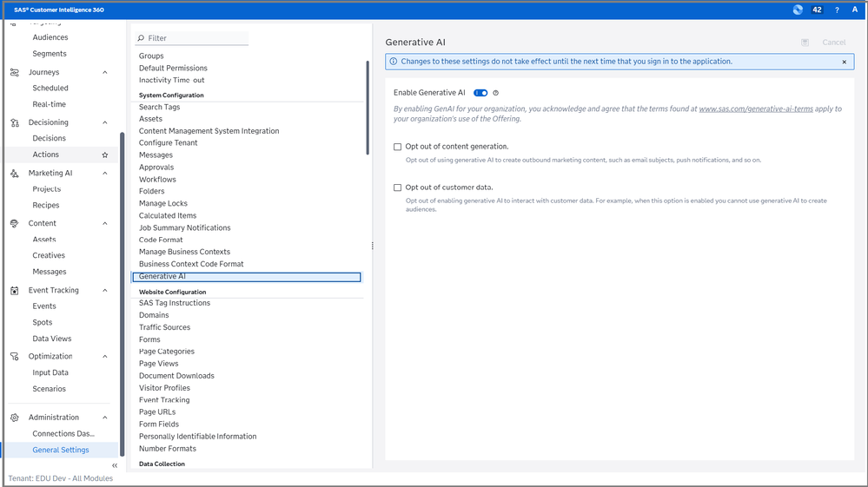This screenshot has width=868, height=487.
Task: Click the Optimization section icon
Action: [x=15, y=357]
